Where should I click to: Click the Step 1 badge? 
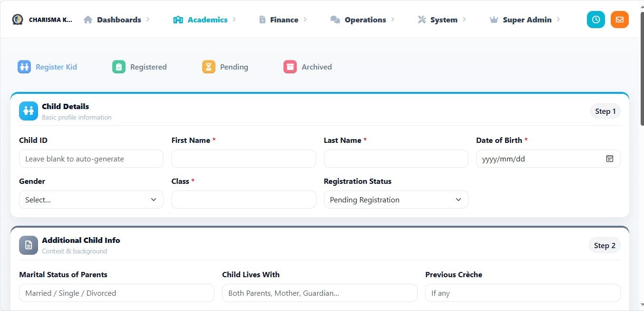pyautogui.click(x=605, y=111)
